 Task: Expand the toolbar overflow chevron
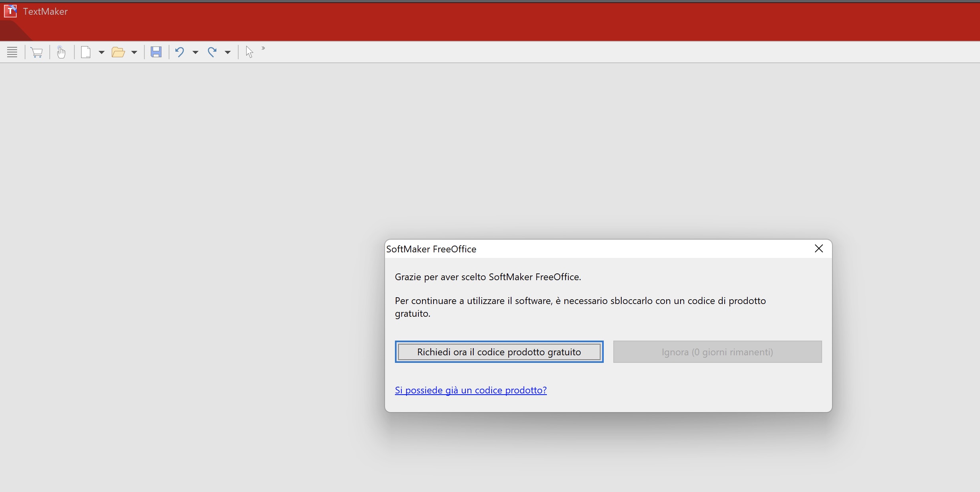point(263,48)
